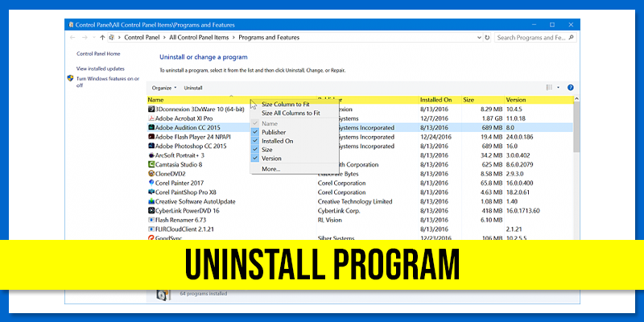Click the change view icon
Image resolution: width=644 pixels, height=322 pixels.
click(x=549, y=88)
